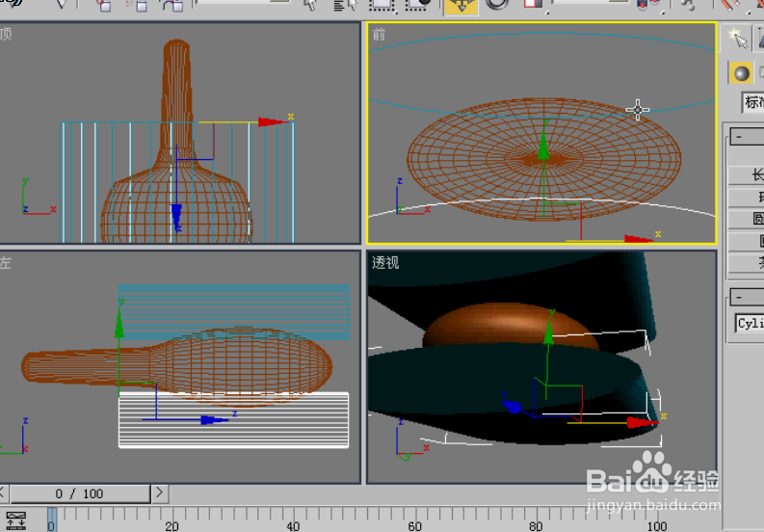Collapse the Name and Color rollout header
This screenshot has width=764, height=532.
(747, 297)
